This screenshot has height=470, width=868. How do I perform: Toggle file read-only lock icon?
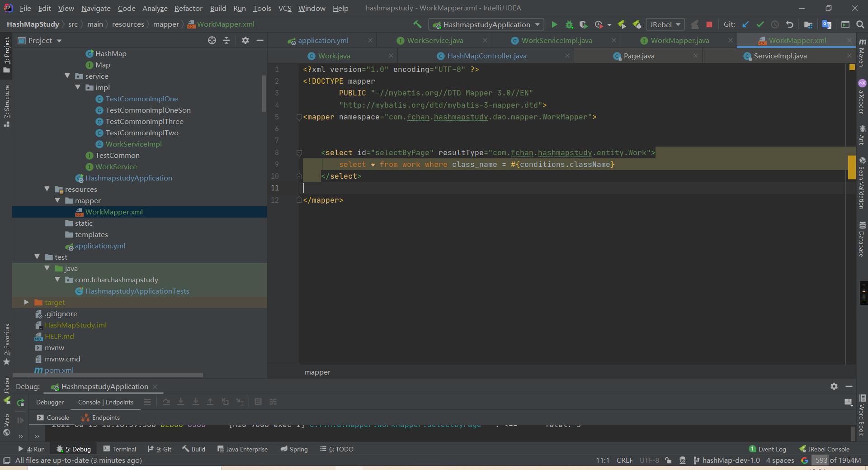[668, 461]
